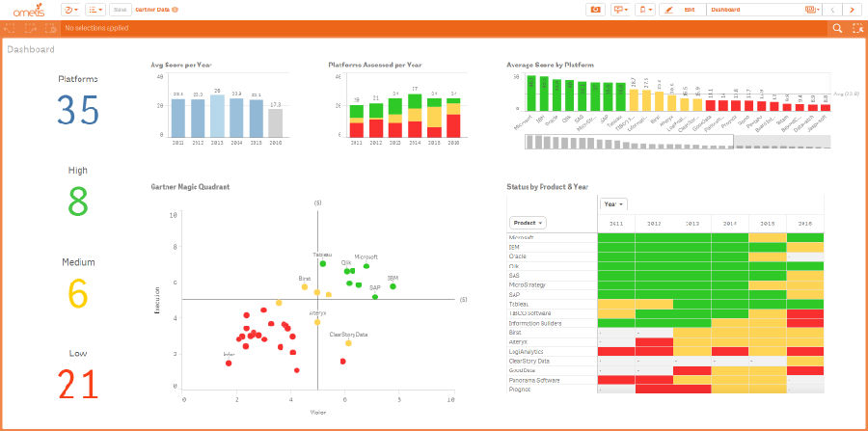This screenshot has width=868, height=431.
Task: Click the No selections applied text
Action: (96, 28)
